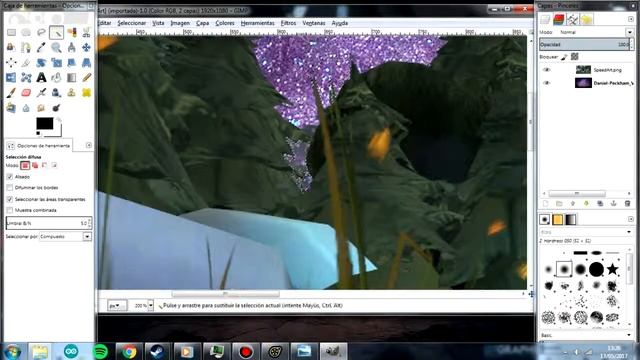The height and width of the screenshot is (360, 640).
Task: Select the Rotate tool
Action: coord(41,62)
